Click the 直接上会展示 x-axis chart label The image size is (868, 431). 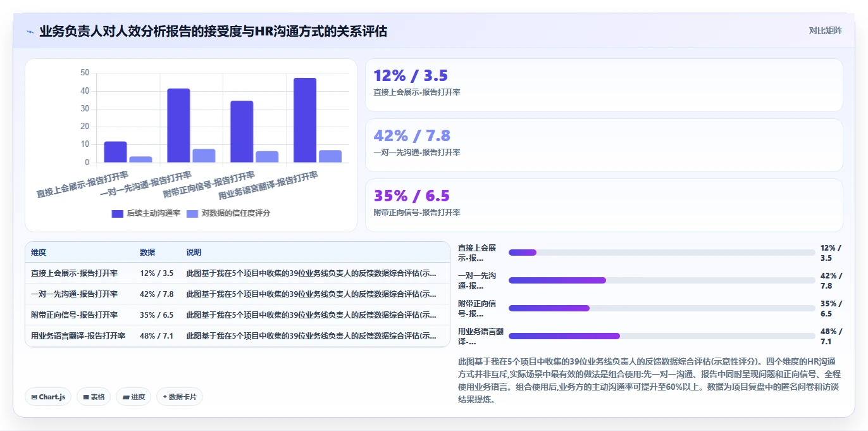[82, 184]
